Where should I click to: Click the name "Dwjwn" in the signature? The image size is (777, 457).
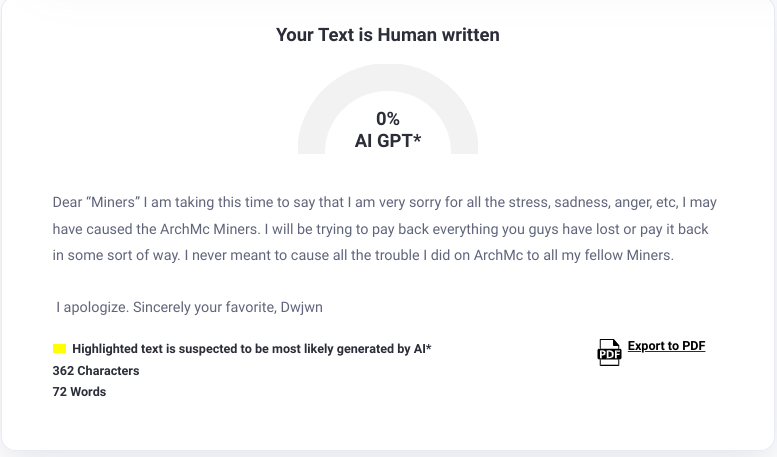click(x=301, y=307)
